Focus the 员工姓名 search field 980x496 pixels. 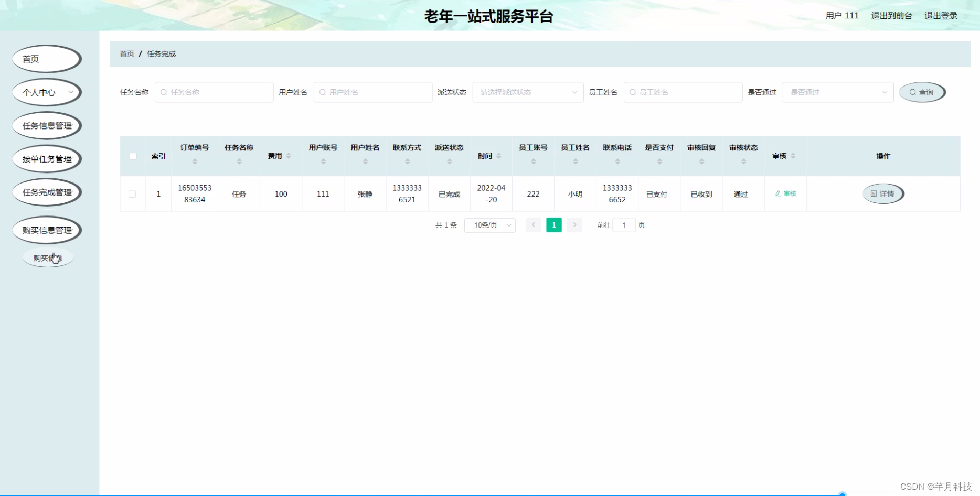click(x=683, y=92)
